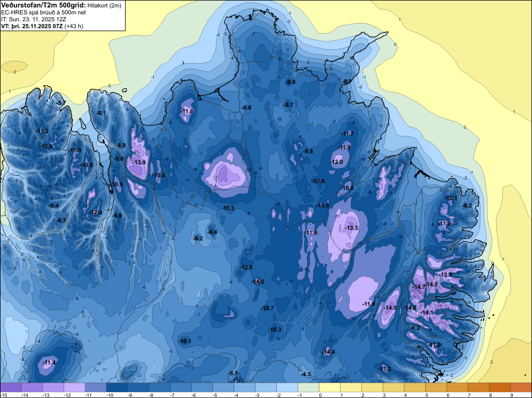Select the -8.8 temperature value
Image resolution: width=532 pixels, height=398 pixels.
(x=246, y=107)
